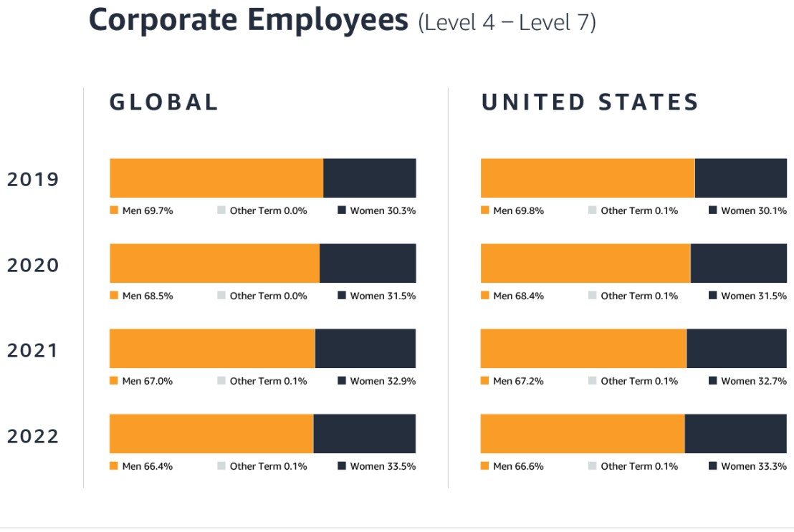Viewport: 794px width, 532px height.
Task: Click the GLOBAL column heading
Action: [x=163, y=102]
